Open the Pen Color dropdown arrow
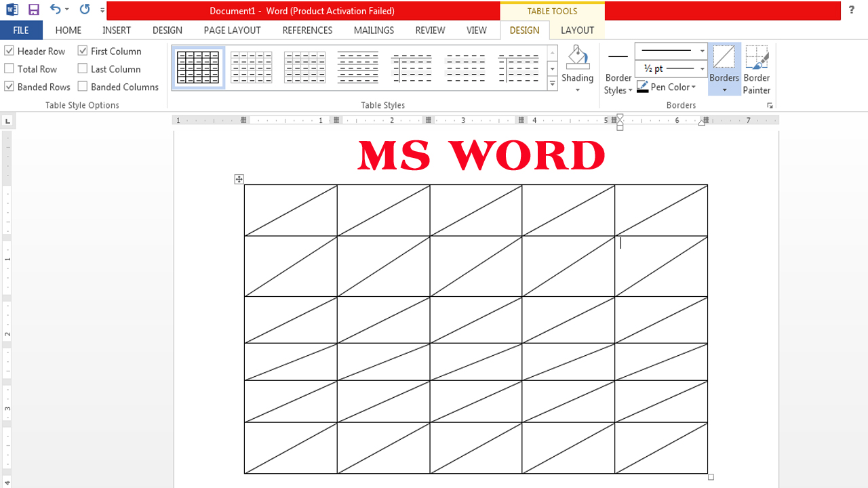Screen dimensions: 868x488 coord(694,87)
